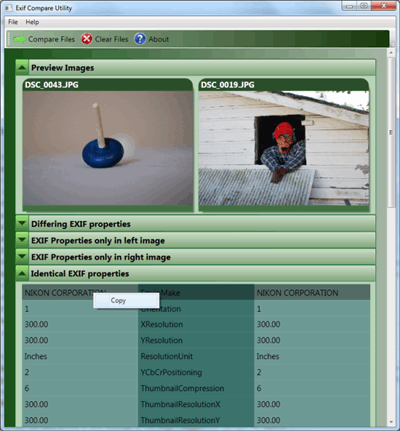Select the DSC_0019.JPG preview image
The height and width of the screenshot is (431, 400).
point(284,148)
